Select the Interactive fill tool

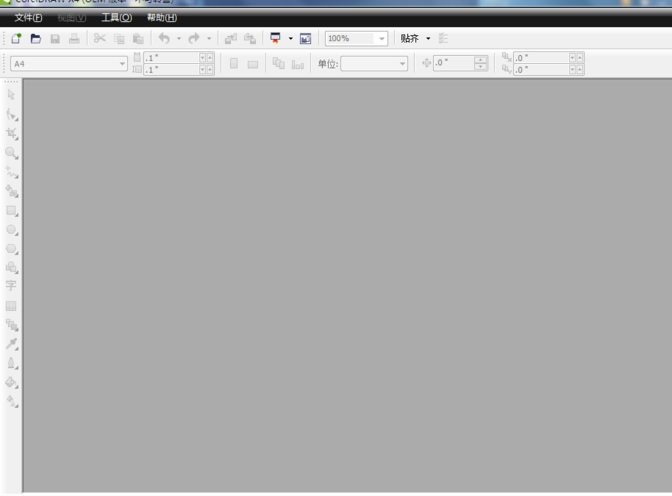[12, 402]
